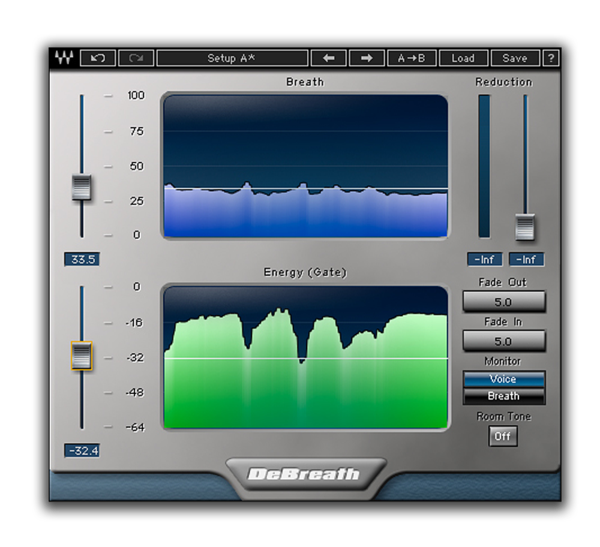Select the Energy threshold value -32.4 field
Image resolution: width=600 pixels, height=547 pixels.
click(82, 451)
